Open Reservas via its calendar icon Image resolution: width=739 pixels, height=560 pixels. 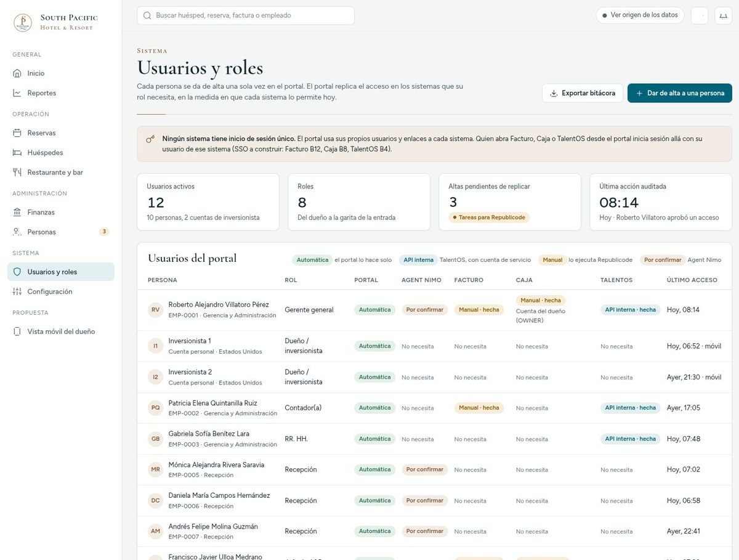[17, 133]
